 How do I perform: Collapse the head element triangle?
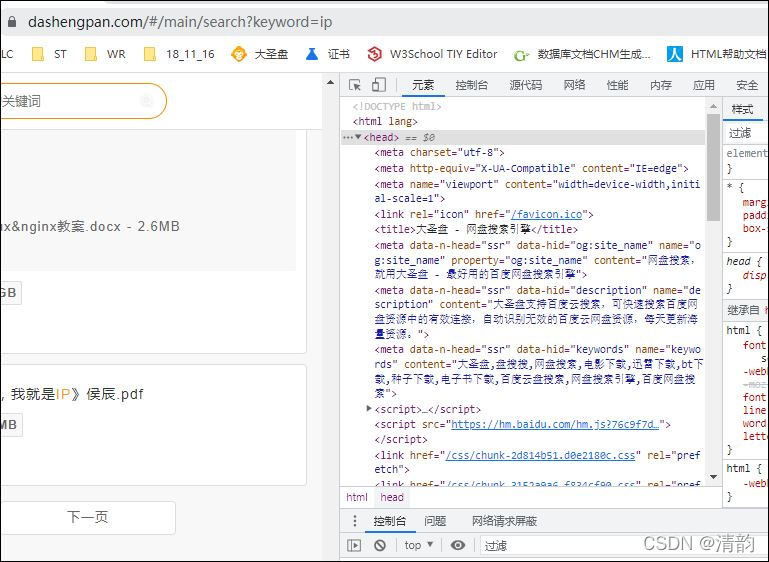click(x=358, y=137)
